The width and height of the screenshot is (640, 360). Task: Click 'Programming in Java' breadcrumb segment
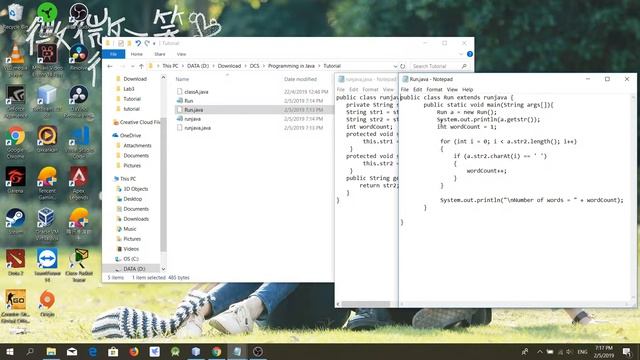click(291, 66)
